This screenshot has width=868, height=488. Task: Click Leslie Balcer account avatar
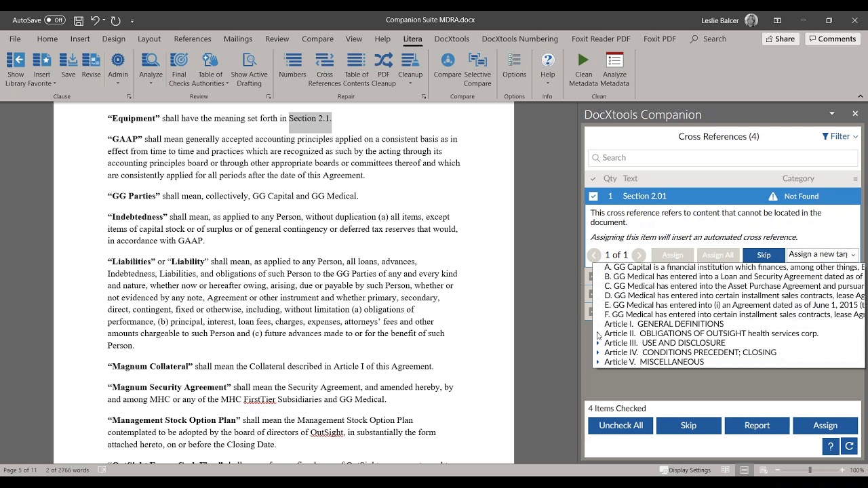(751, 20)
